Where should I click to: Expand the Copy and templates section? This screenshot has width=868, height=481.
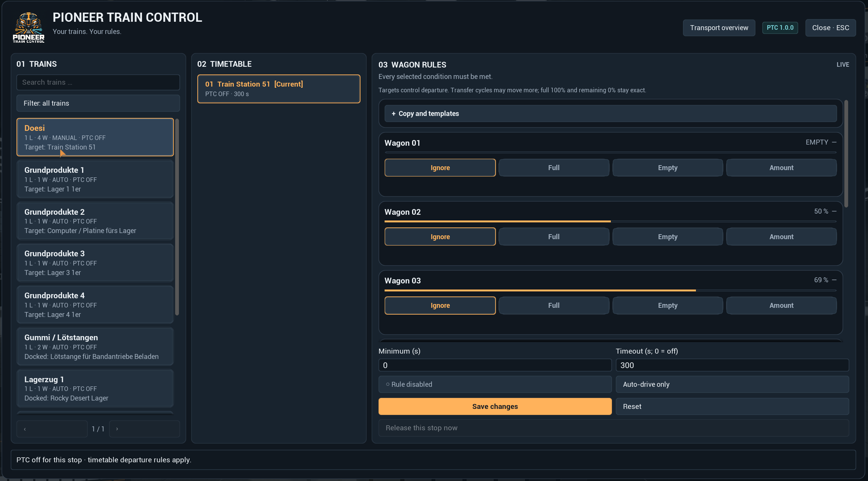pos(610,114)
